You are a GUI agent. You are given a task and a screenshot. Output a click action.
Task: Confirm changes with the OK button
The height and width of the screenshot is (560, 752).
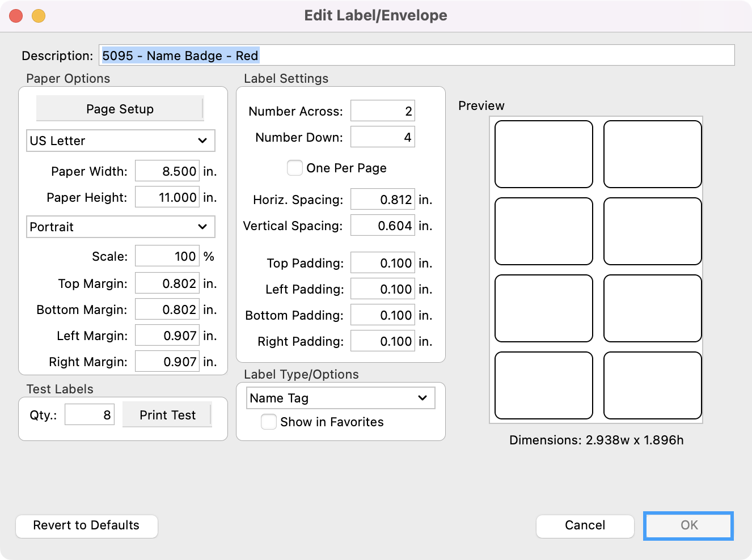688,525
